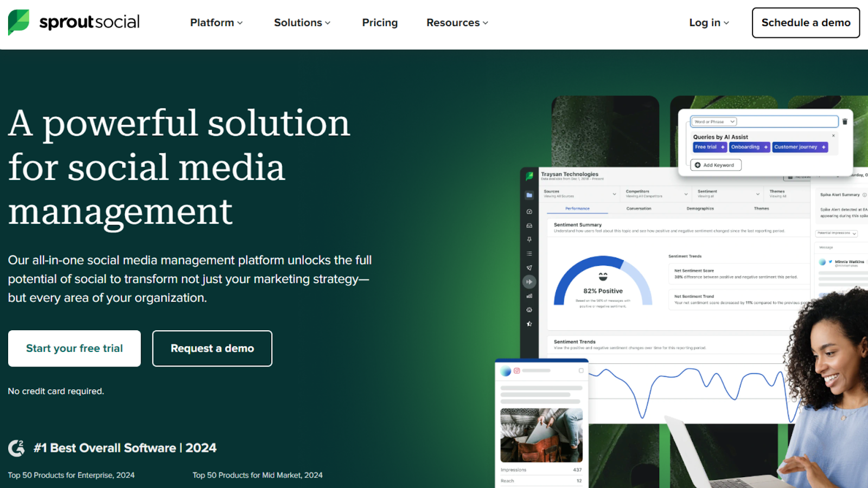
Task: Expand the Solutions dropdown
Action: click(x=302, y=23)
